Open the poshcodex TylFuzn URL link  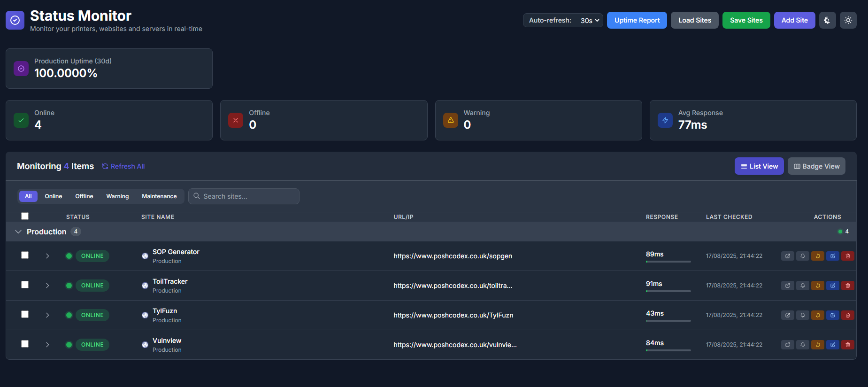click(x=453, y=315)
